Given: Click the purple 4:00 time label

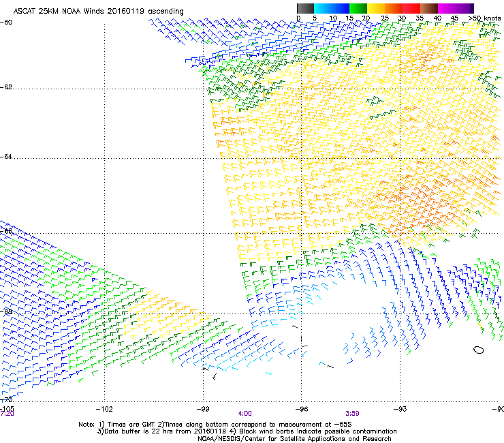Looking at the screenshot, I should [x=245, y=414].
